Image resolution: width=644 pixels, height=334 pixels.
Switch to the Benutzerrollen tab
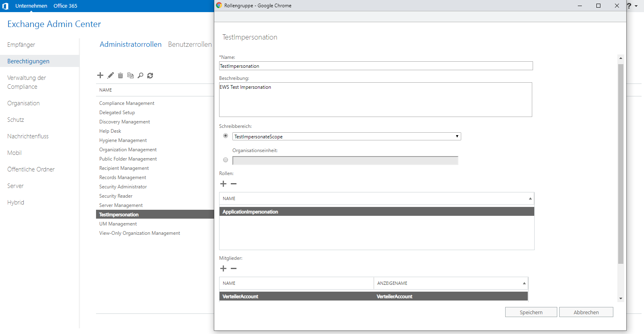pos(190,44)
